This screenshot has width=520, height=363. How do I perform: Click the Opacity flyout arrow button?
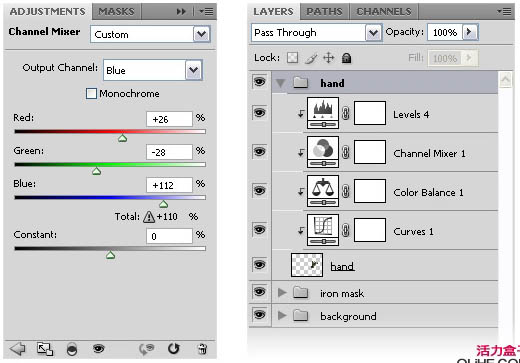click(x=470, y=32)
